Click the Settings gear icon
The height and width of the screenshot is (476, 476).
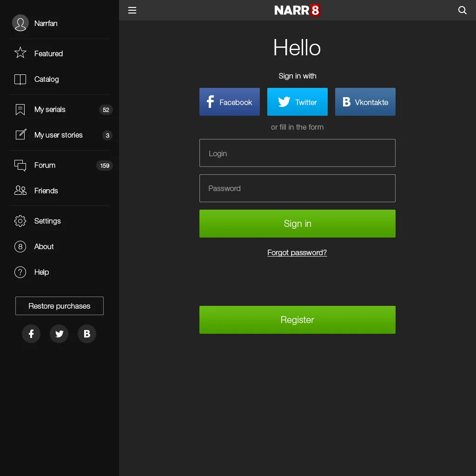[x=20, y=221]
